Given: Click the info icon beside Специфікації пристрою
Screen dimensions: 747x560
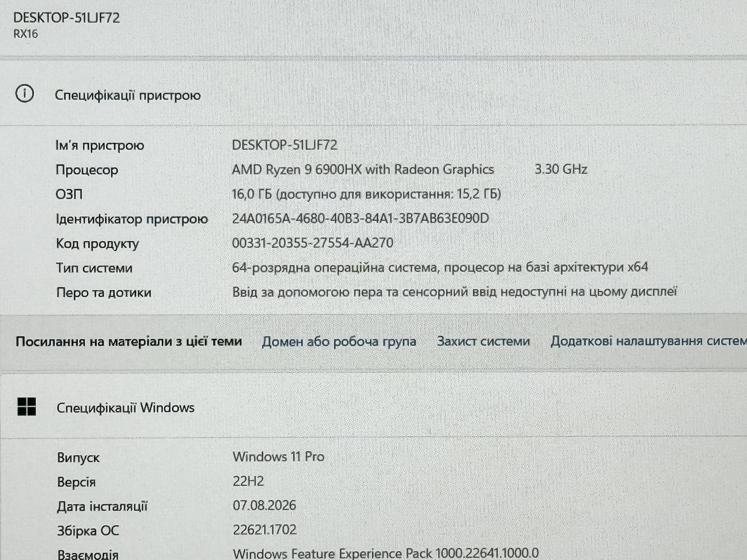Looking at the screenshot, I should click(x=24, y=94).
